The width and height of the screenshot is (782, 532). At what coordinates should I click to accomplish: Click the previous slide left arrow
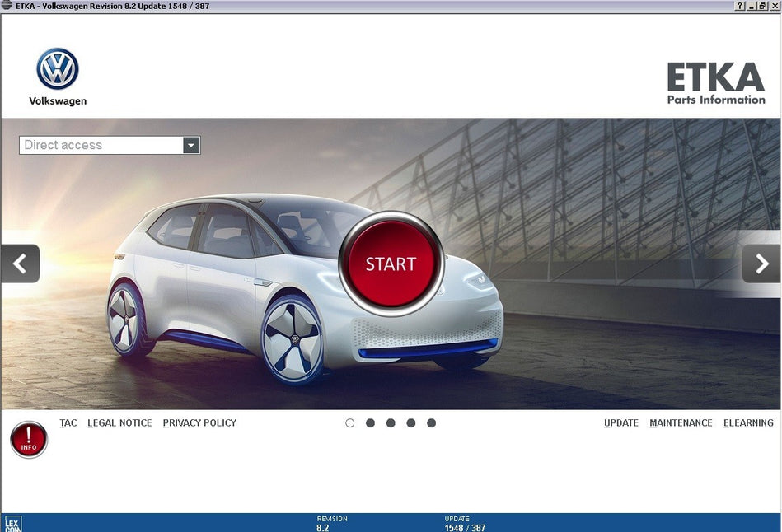[x=21, y=264]
